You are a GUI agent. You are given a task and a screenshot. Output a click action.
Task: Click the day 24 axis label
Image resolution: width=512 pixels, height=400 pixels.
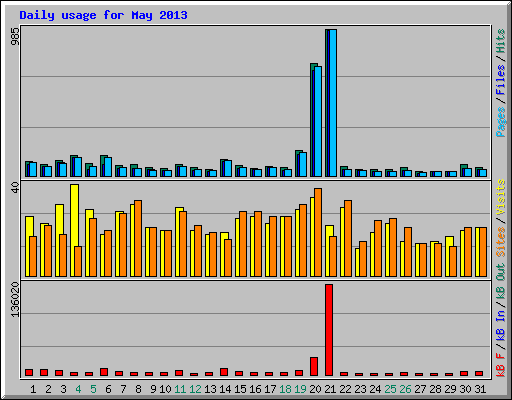[375, 389]
